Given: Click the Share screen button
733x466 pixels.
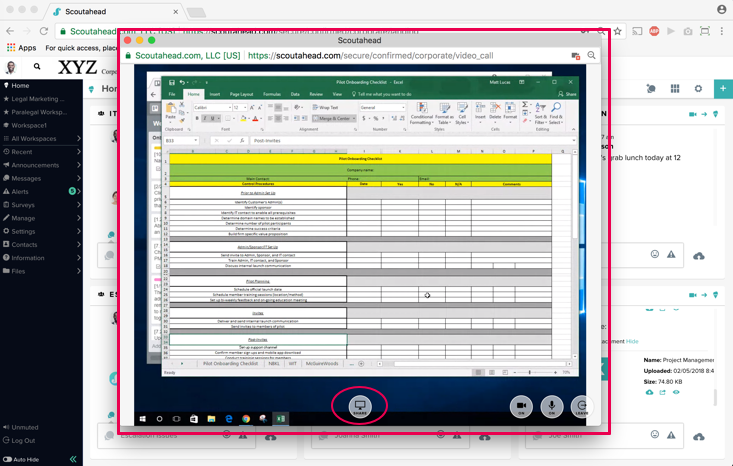Looking at the screenshot, I should [x=360, y=406].
